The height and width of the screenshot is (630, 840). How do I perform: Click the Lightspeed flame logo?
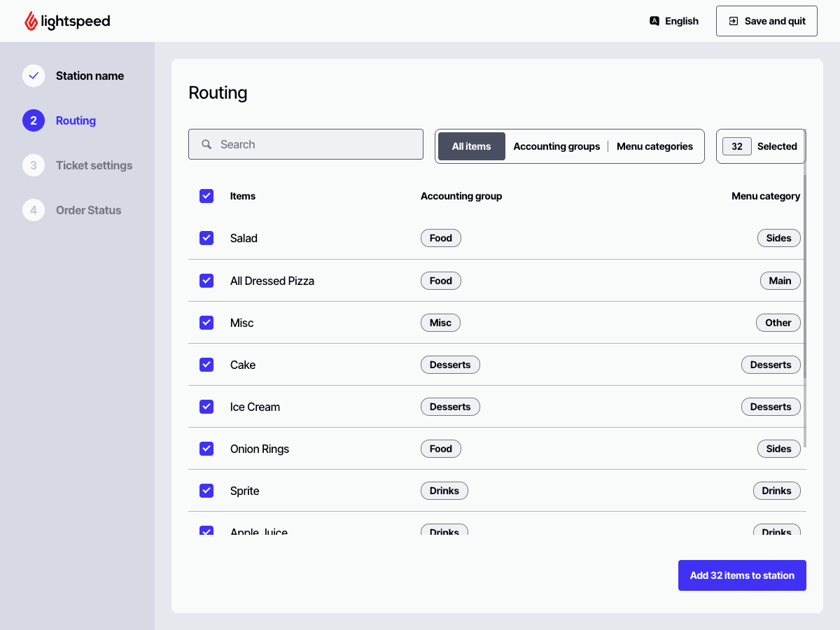31,21
